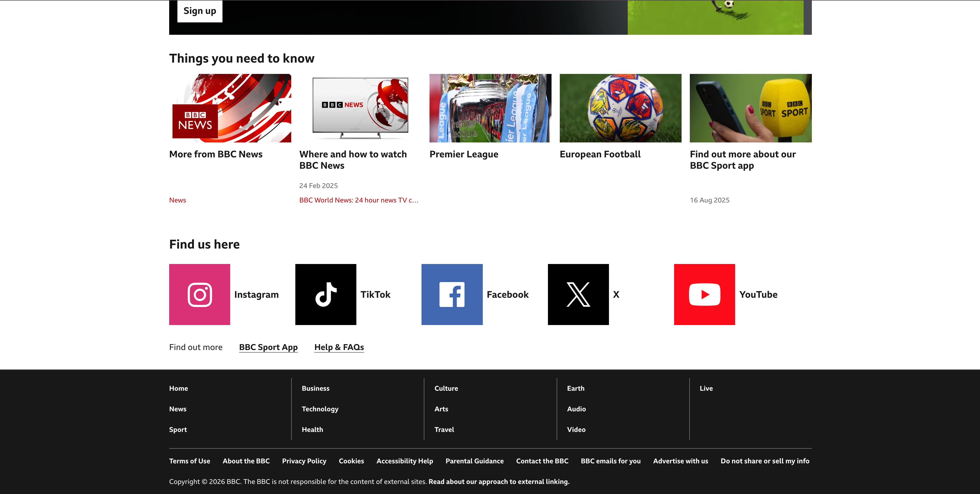Open the European Football ball thumbnail
Screen dimensions: 980x494
[621, 108]
